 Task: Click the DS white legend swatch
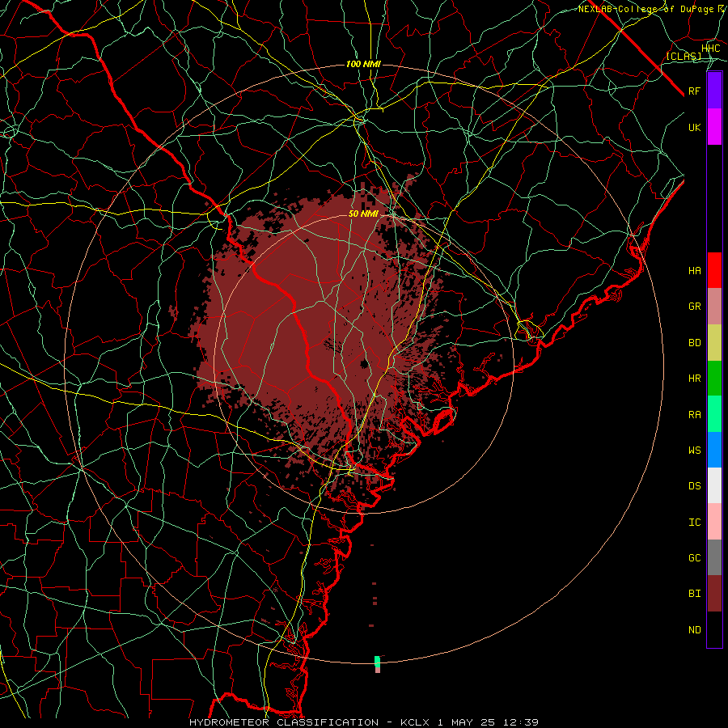click(x=714, y=485)
